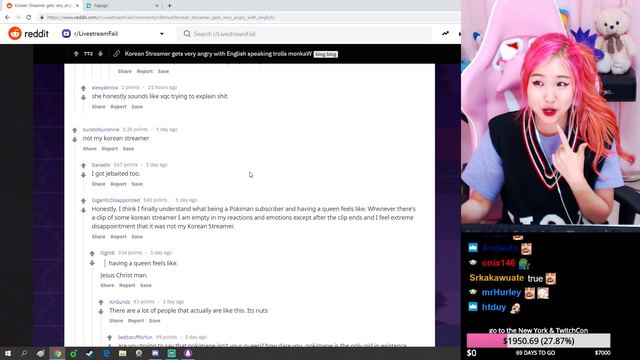Image resolution: width=640 pixels, height=360 pixels.
Task: Upvote AirGundz's comment
Action: pyautogui.click(x=101, y=302)
